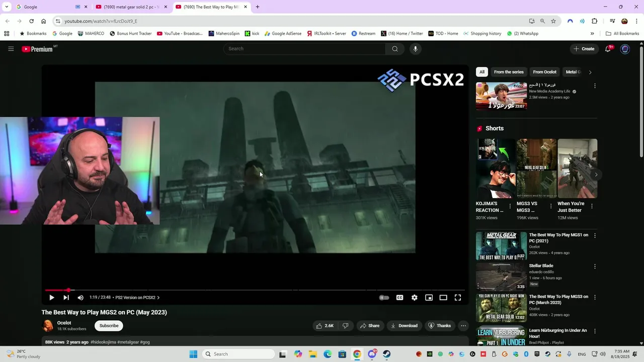Open the 'Restream' bookmark
The image size is (644, 362).
(363, 34)
